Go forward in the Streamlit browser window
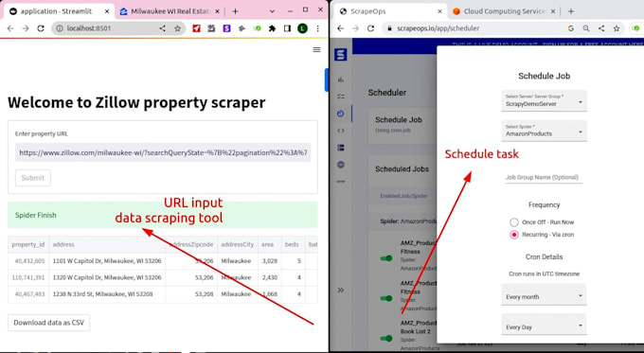 pyautogui.click(x=26, y=28)
